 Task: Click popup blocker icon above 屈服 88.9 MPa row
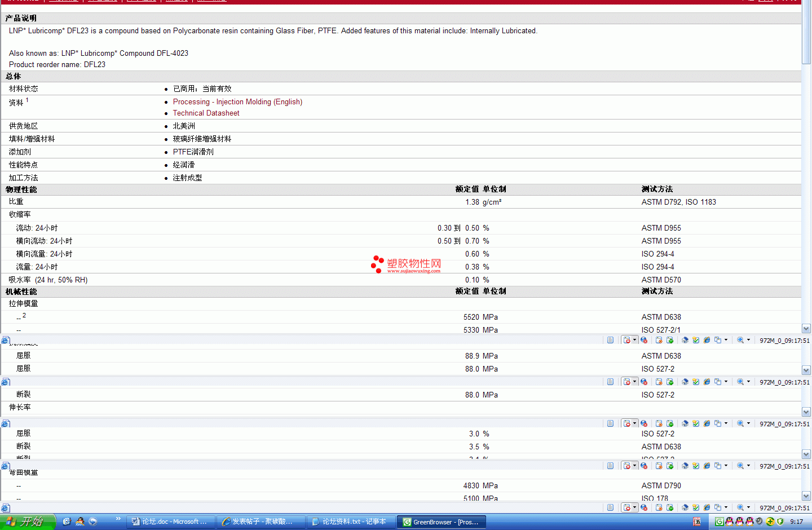(626, 340)
